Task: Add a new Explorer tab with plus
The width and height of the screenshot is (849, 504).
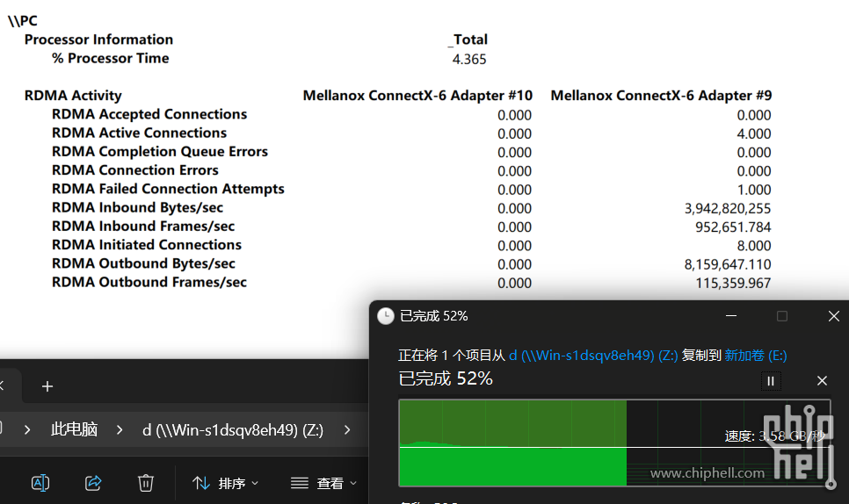Action: click(47, 386)
